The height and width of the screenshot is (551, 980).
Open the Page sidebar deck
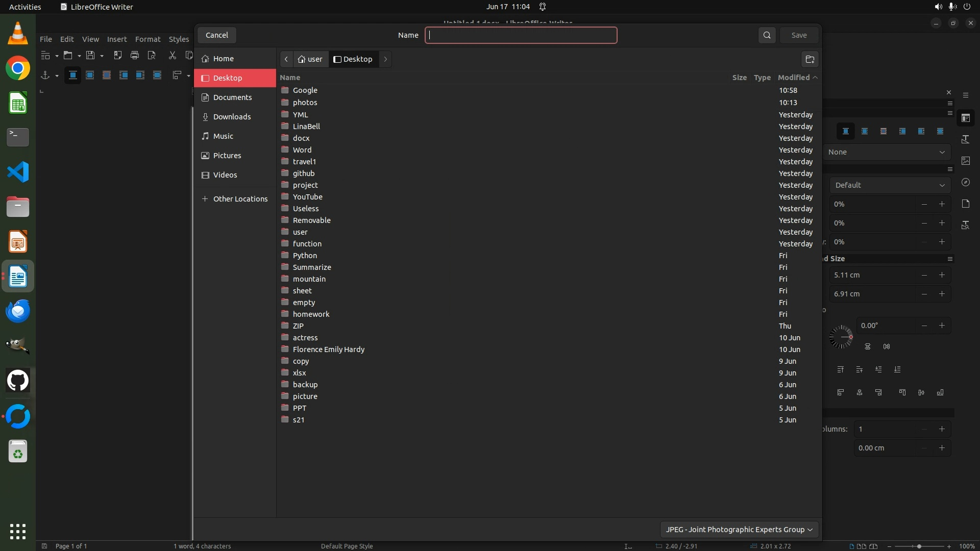965,204
